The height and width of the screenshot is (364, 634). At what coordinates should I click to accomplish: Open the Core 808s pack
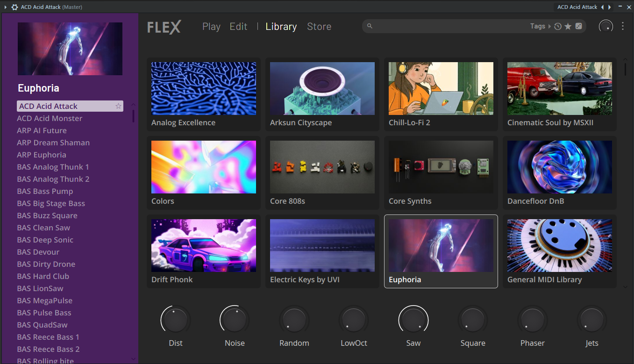pyautogui.click(x=322, y=173)
